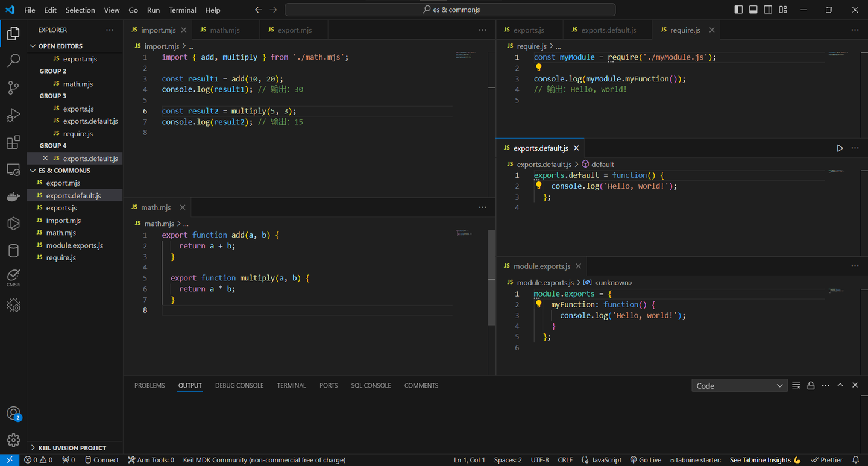Screen dimensions: 868x466
Task: Open the Source Control view
Action: [13, 88]
